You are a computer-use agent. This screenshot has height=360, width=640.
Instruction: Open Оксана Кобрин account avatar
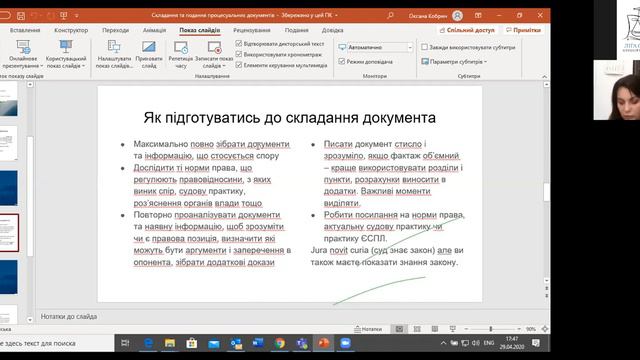[x=458, y=16]
